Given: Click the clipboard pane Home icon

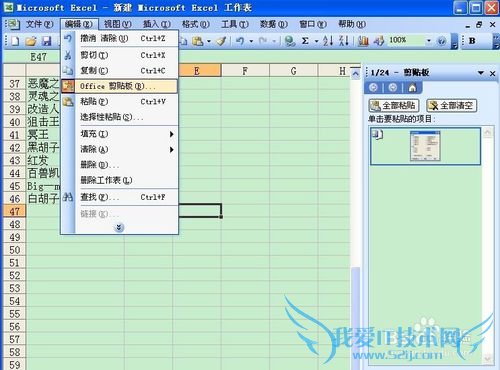Looking at the screenshot, I should tap(412, 88).
